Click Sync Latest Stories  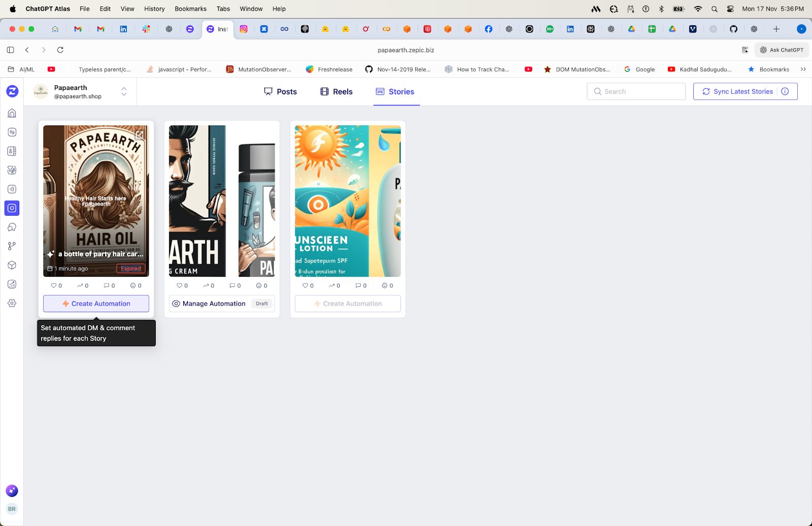point(738,91)
